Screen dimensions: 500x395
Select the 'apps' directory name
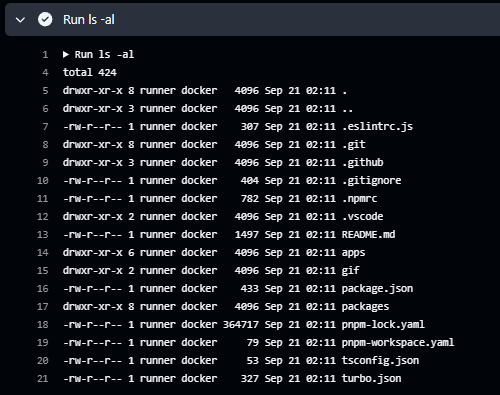(353, 253)
